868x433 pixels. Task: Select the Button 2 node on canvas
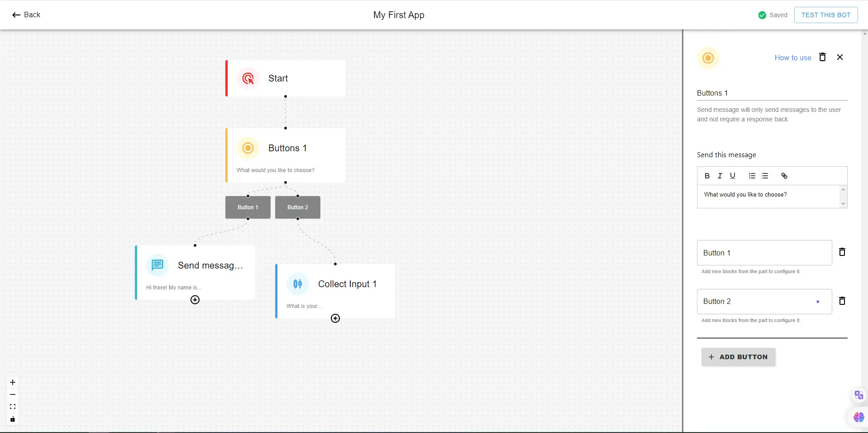(x=298, y=207)
